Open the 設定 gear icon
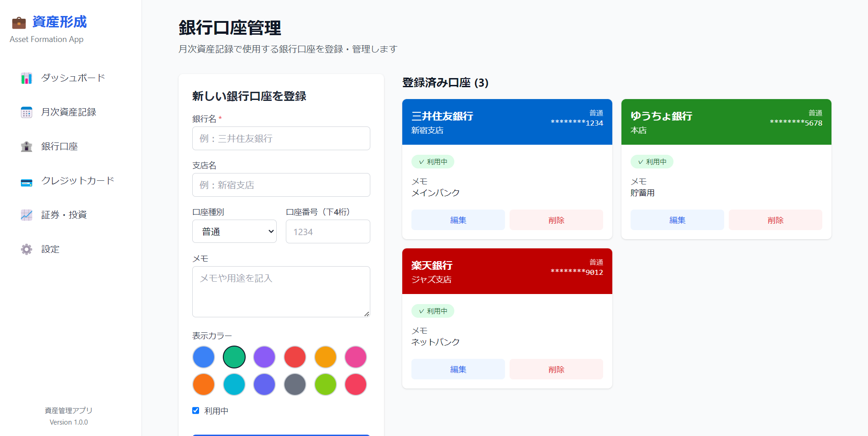The width and height of the screenshot is (868, 436). (26, 249)
